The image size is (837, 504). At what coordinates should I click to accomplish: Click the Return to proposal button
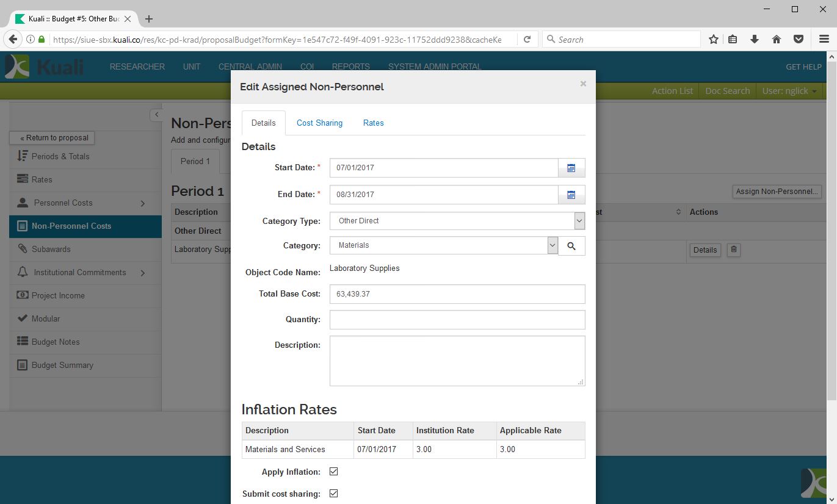[52, 138]
